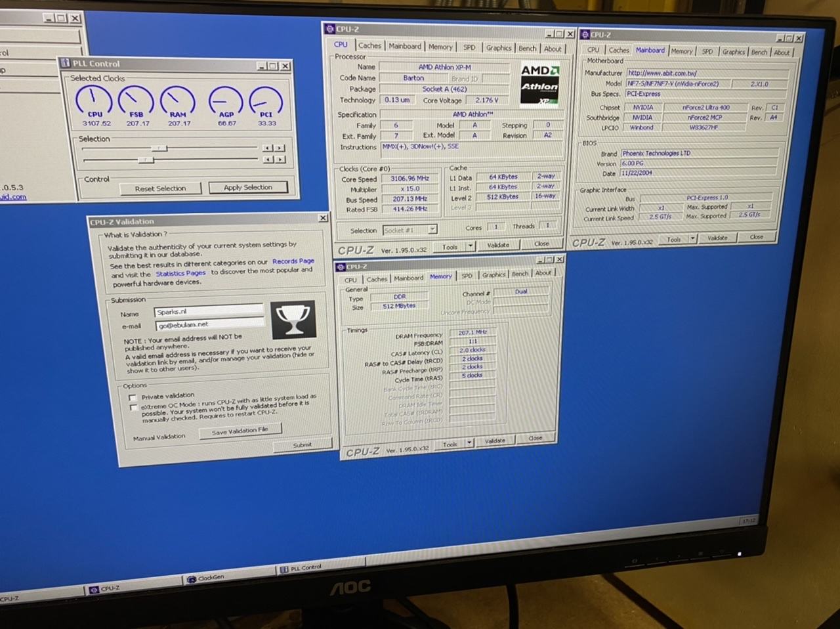This screenshot has height=629, width=840.
Task: Nudge lower PLL slider right with arrow button
Action: (280, 160)
